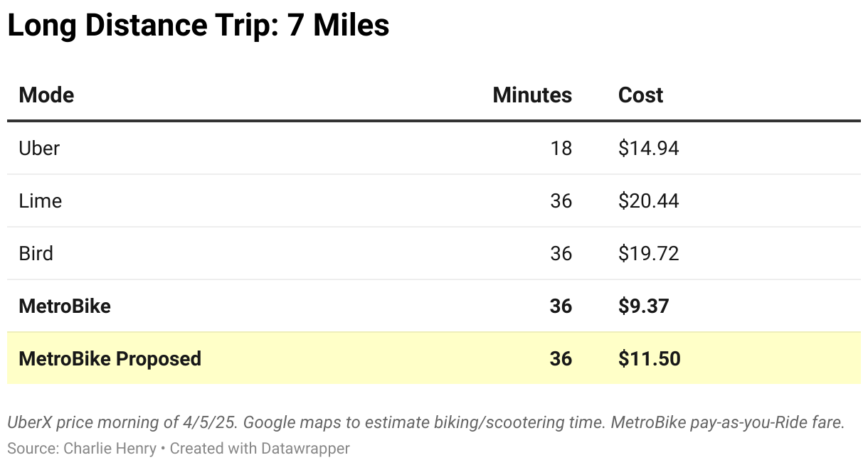Select the Uber row label

pos(39,148)
